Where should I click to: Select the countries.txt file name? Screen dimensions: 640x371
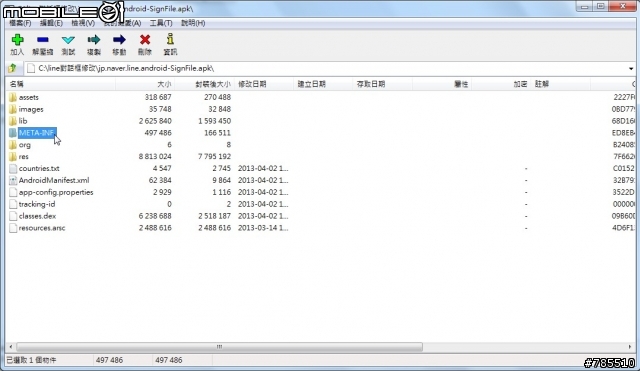pos(39,168)
